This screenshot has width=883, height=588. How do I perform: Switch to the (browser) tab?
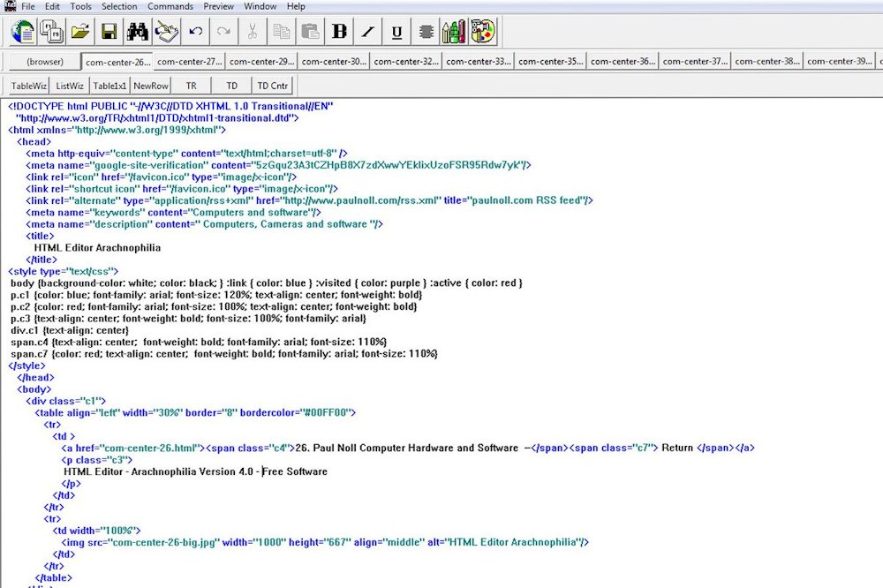click(45, 62)
